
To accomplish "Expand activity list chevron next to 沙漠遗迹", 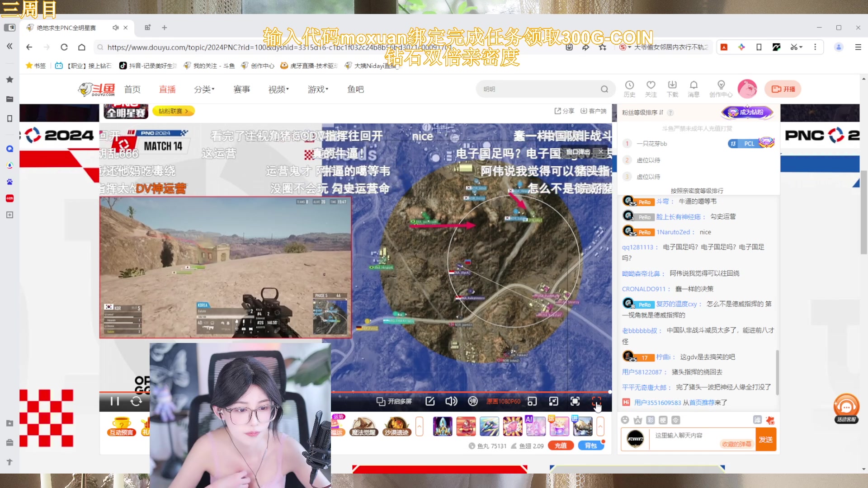I will 419,426.
